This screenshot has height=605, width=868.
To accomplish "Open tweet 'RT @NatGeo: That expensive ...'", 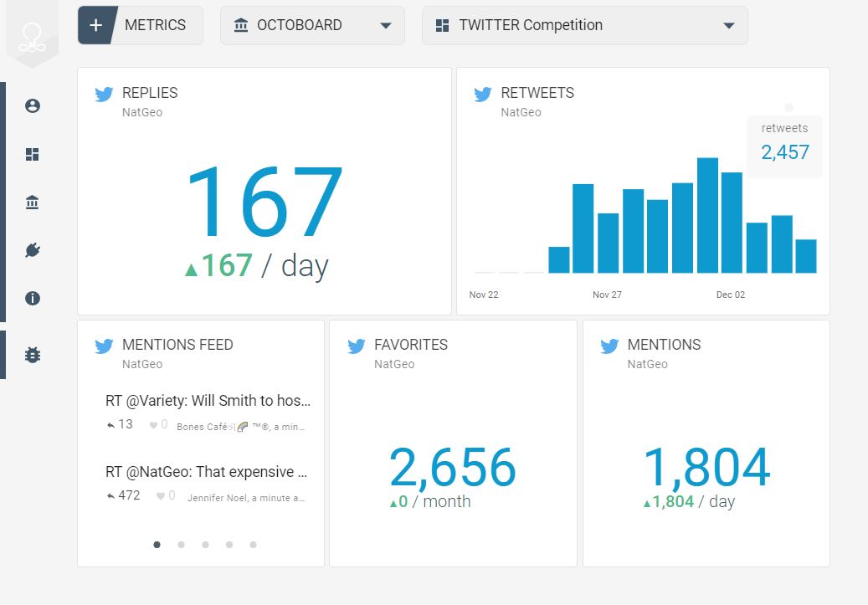I will 206,472.
